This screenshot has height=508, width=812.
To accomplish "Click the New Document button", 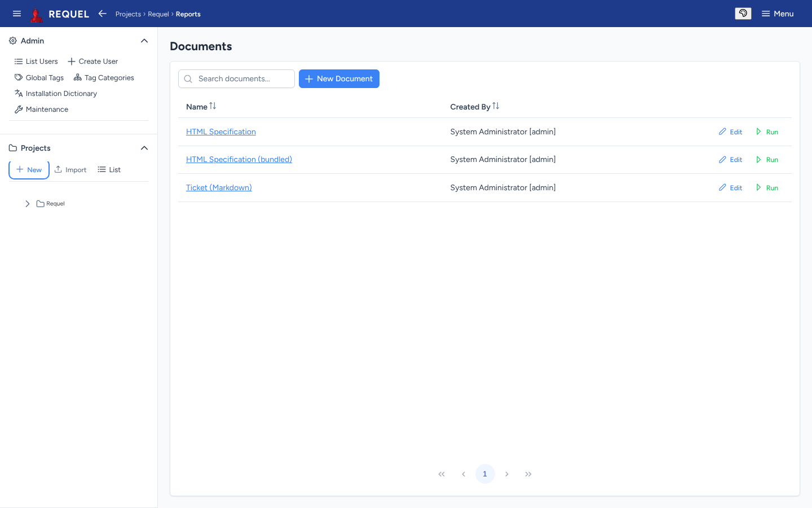I will 339,79.
